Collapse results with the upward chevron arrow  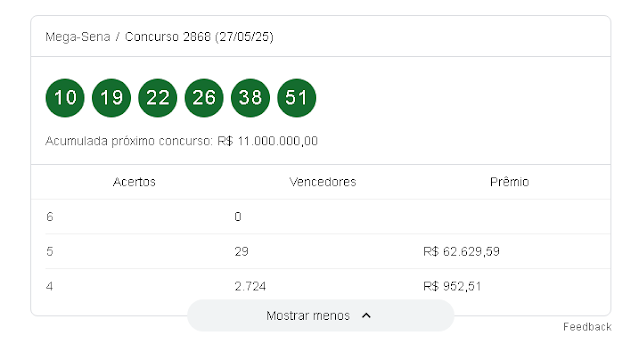point(366,316)
